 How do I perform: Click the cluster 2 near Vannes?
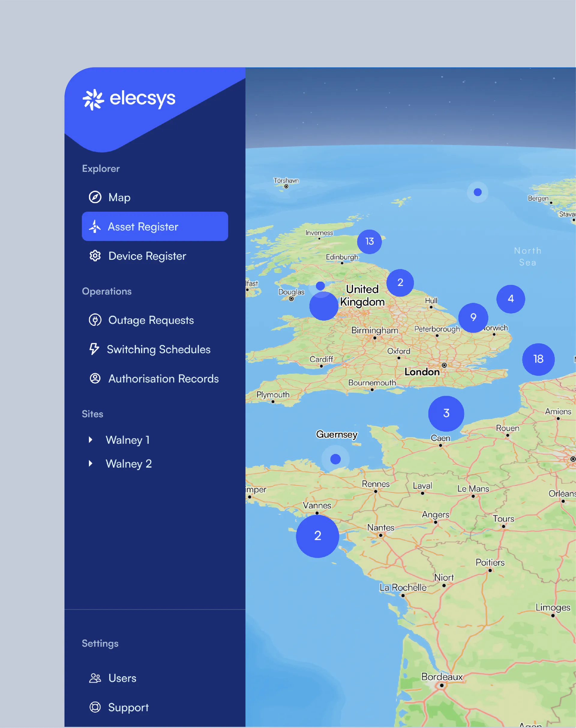(317, 536)
